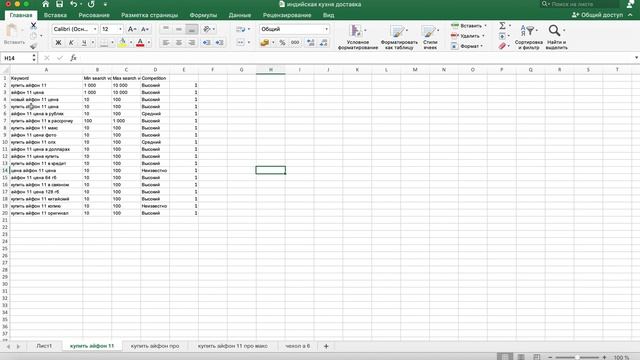Open the number format Общий dropdown
This screenshot has width=640, height=360.
click(326, 29)
